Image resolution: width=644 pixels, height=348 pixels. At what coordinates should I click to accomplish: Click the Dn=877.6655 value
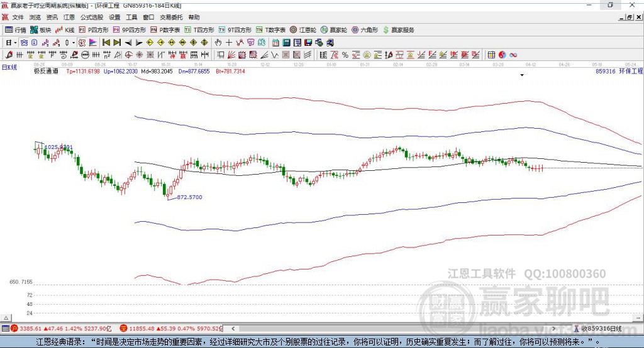(x=194, y=71)
